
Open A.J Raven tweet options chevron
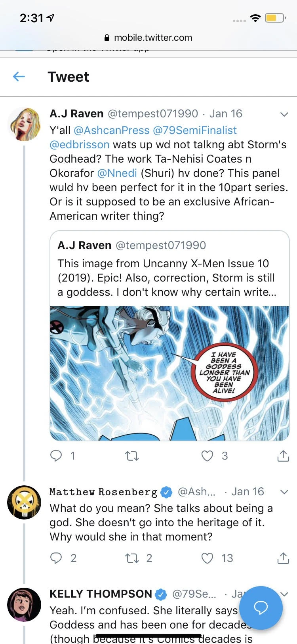[x=284, y=114]
